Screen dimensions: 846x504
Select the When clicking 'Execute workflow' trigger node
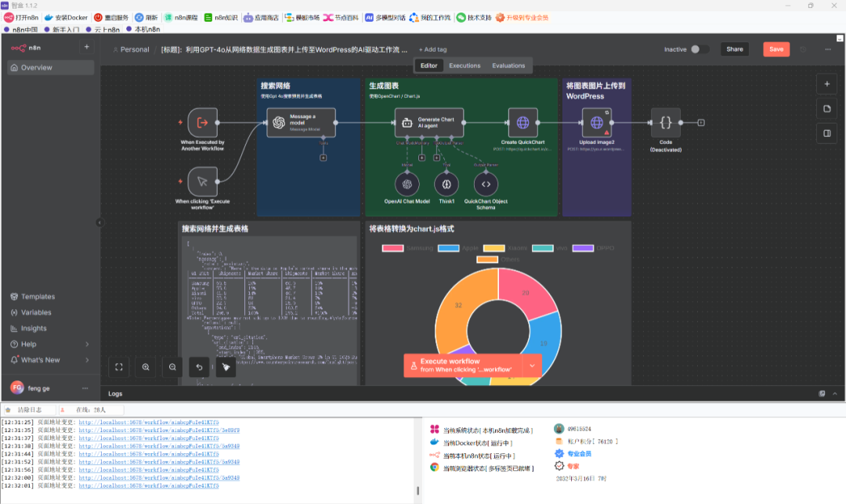click(202, 182)
